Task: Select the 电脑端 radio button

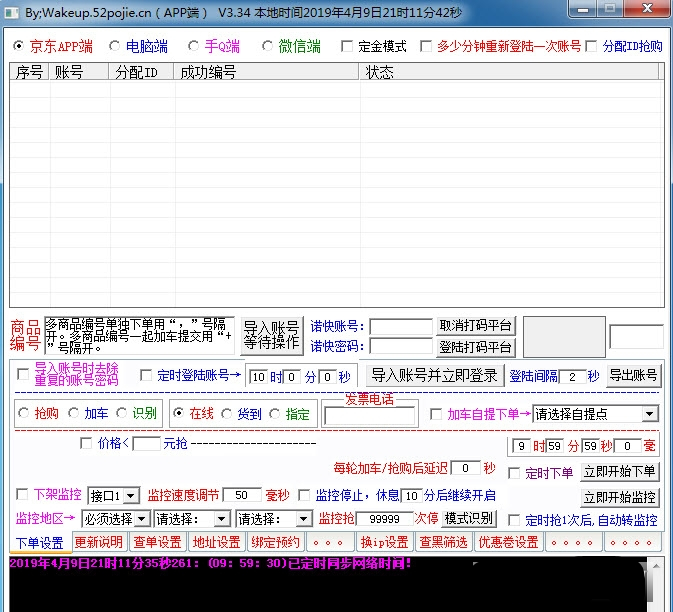Action: (x=114, y=46)
